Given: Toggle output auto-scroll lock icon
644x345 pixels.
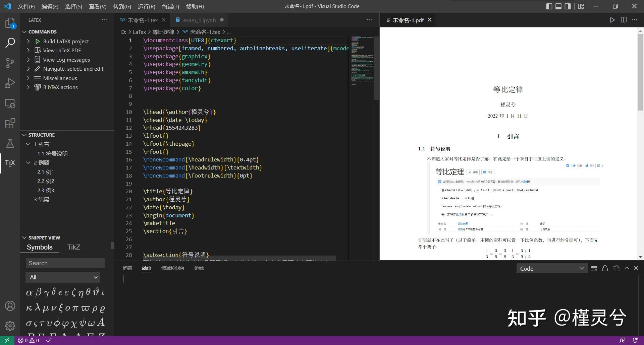Looking at the screenshot, I should (x=605, y=268).
